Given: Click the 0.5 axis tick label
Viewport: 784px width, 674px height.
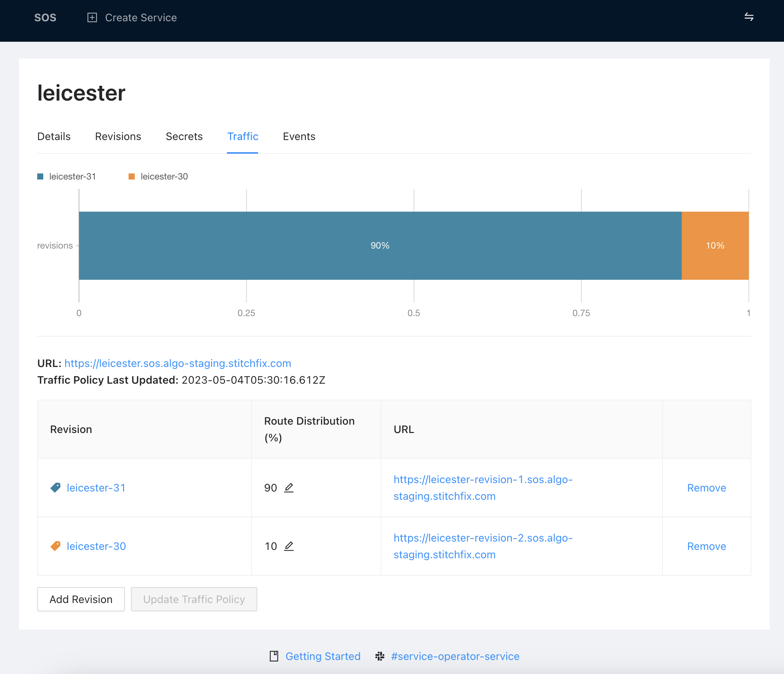Looking at the screenshot, I should 414,313.
